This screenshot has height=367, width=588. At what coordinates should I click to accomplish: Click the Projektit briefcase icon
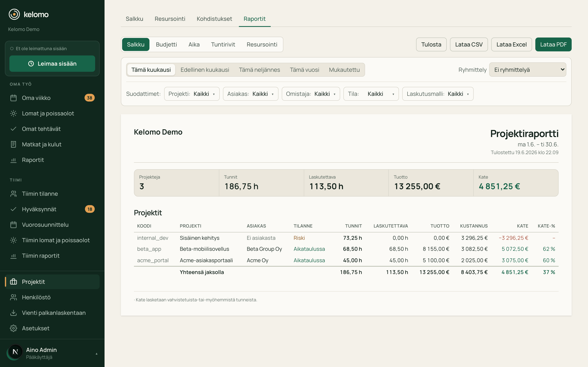coord(13,282)
